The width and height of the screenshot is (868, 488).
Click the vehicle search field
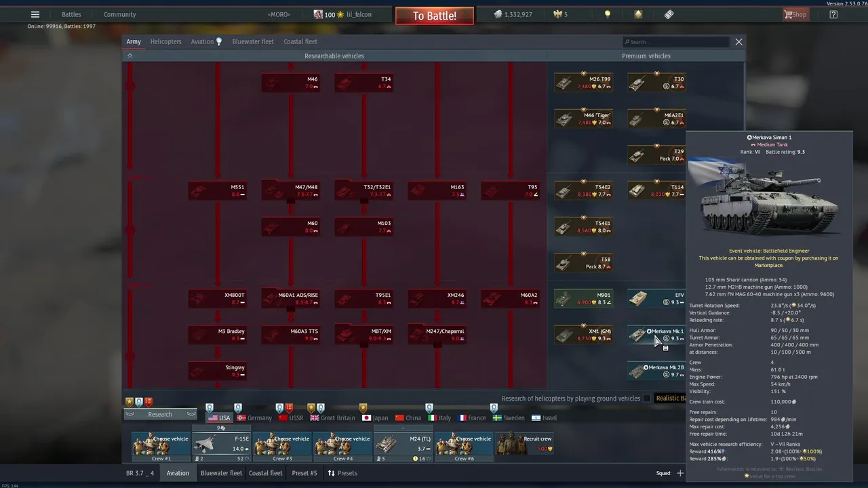coord(676,41)
